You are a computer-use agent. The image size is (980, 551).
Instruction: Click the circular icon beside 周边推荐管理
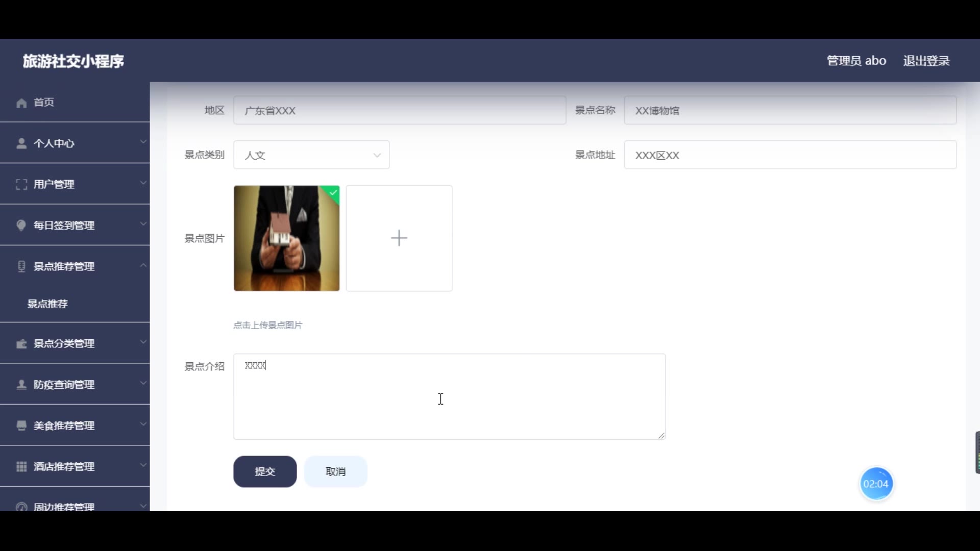[x=21, y=507]
